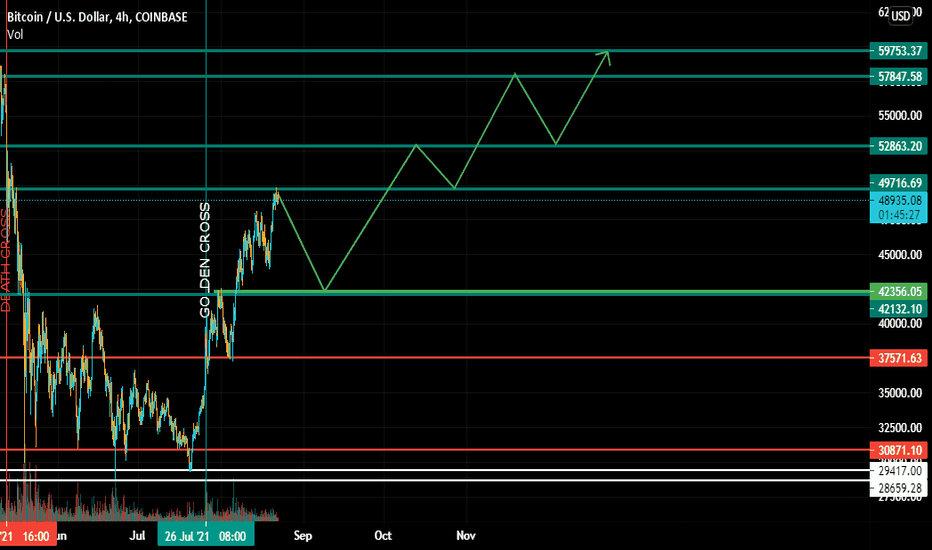Select the 42356.05 green price label
The height and width of the screenshot is (550, 932).
(898, 291)
